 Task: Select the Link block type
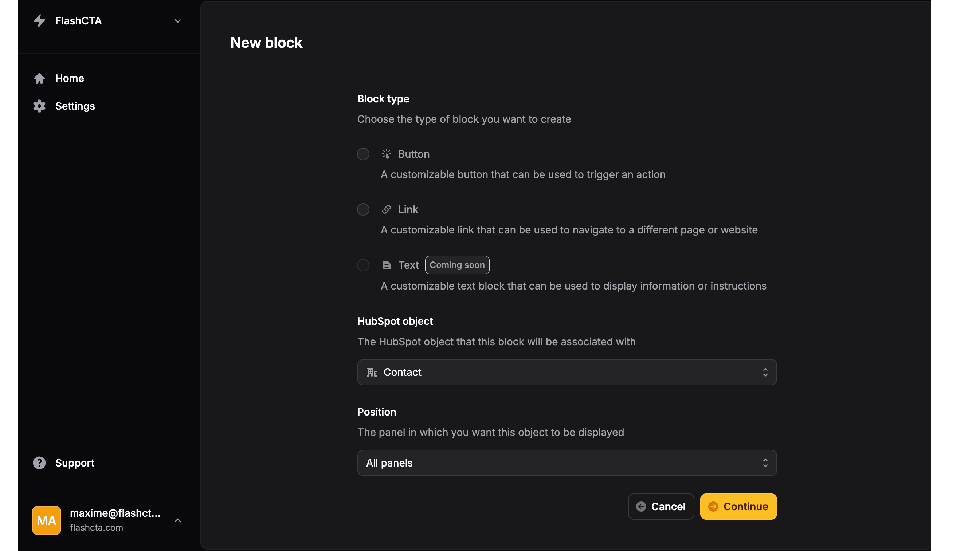(363, 209)
